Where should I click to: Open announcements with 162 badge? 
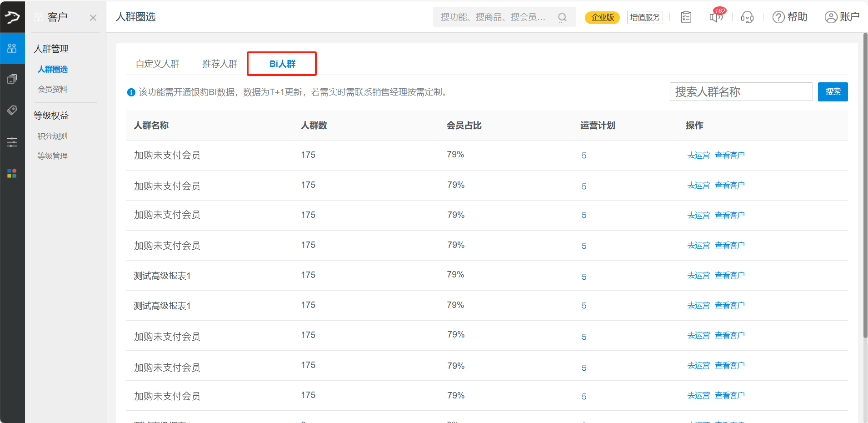click(716, 17)
